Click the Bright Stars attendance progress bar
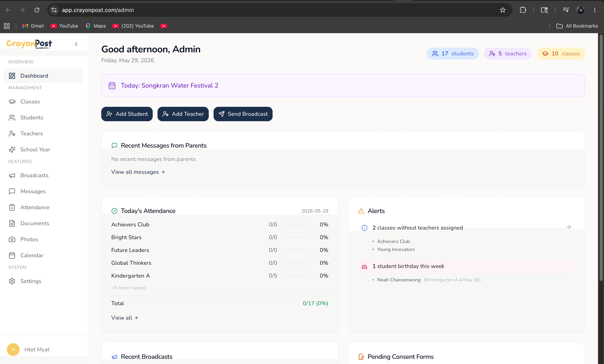 click(x=295, y=237)
